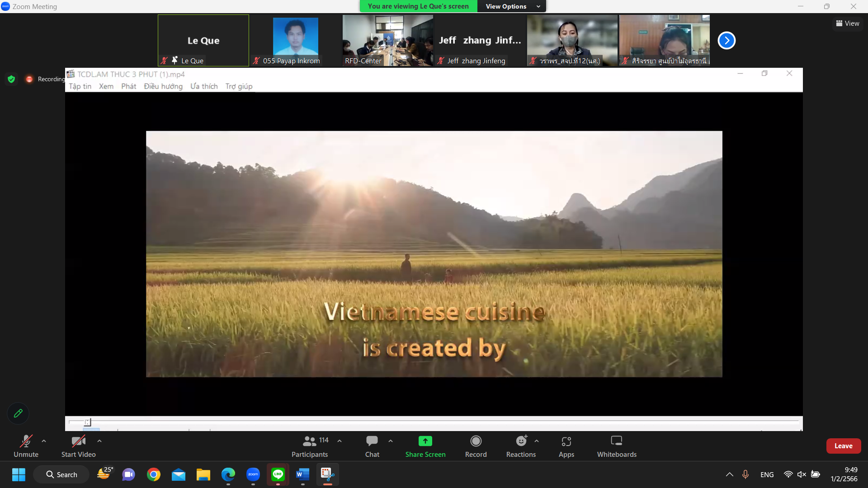
Task: Open the View Options dropdown
Action: 512,6
